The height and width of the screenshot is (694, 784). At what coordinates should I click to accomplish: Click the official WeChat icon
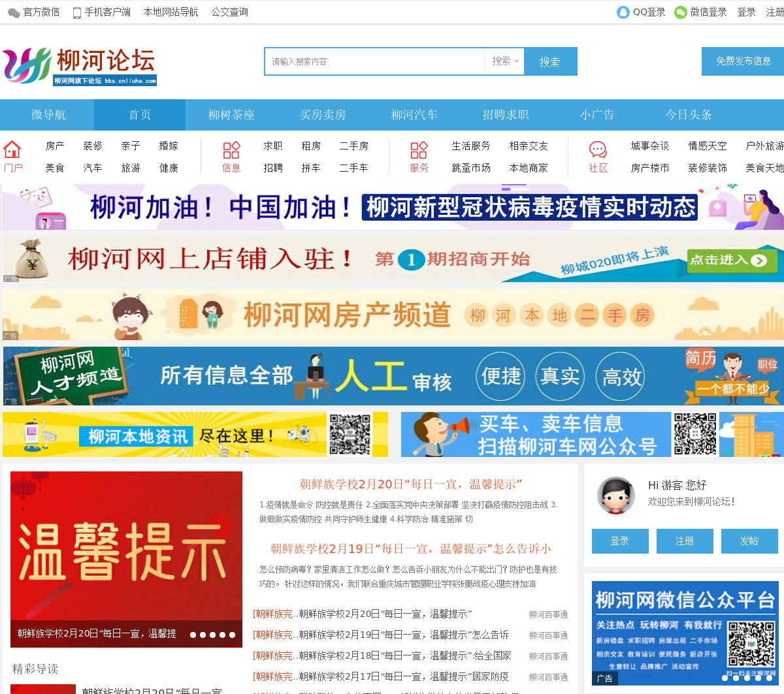coord(14,12)
